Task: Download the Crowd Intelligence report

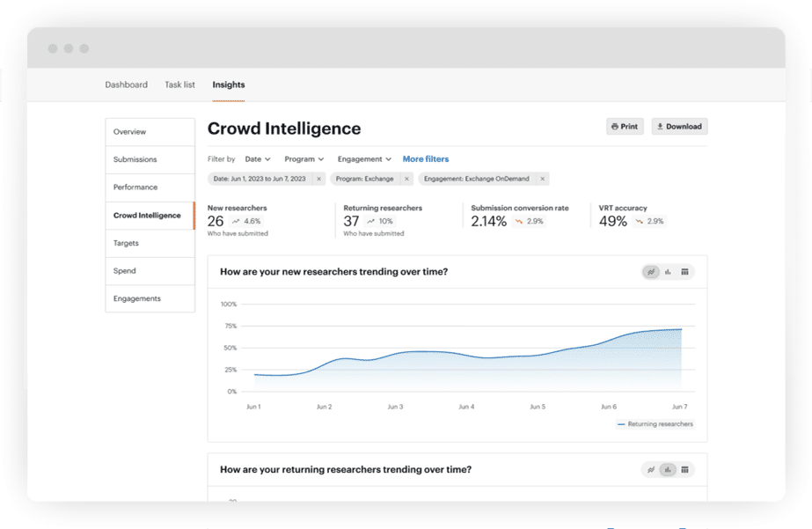Action: tap(679, 127)
